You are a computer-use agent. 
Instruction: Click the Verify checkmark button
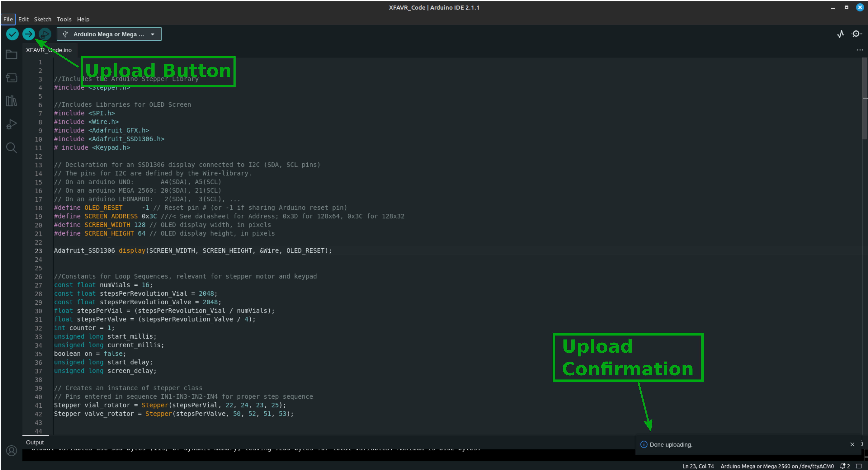point(12,34)
